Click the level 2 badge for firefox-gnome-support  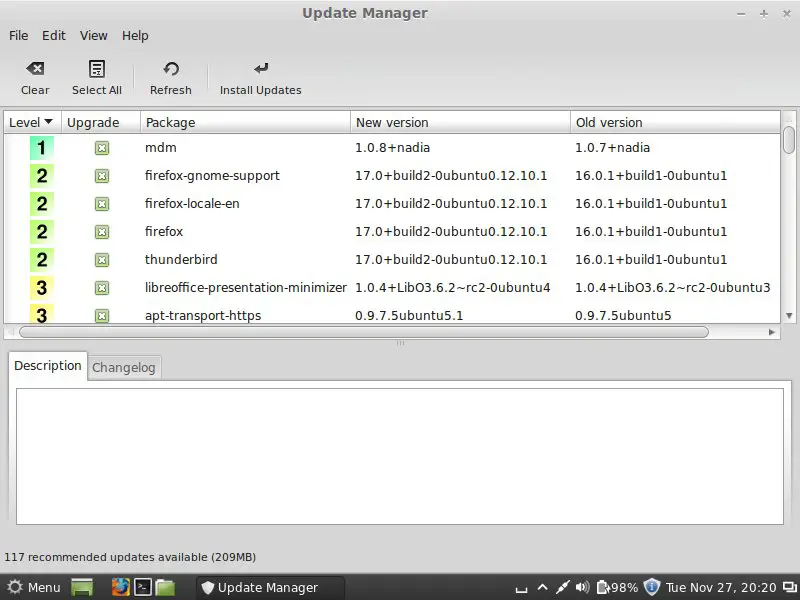[x=42, y=176]
